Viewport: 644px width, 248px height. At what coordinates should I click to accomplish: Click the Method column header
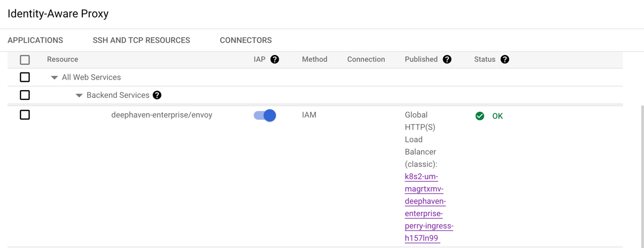(314, 59)
